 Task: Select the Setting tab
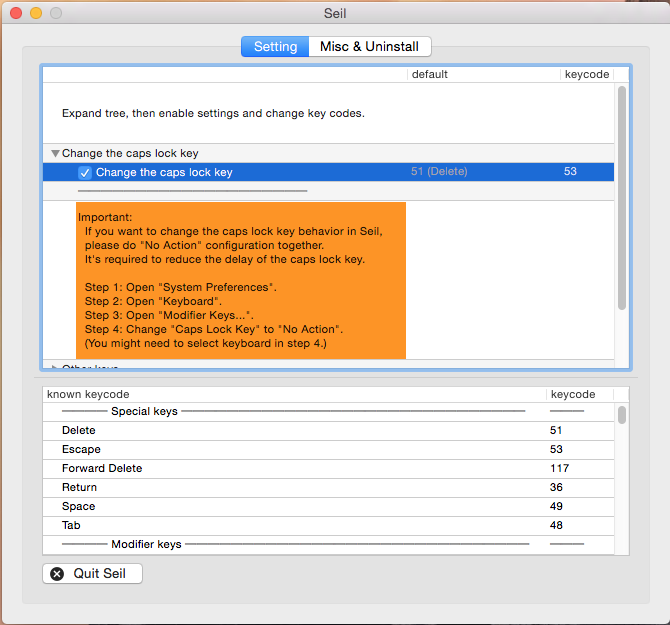point(275,47)
